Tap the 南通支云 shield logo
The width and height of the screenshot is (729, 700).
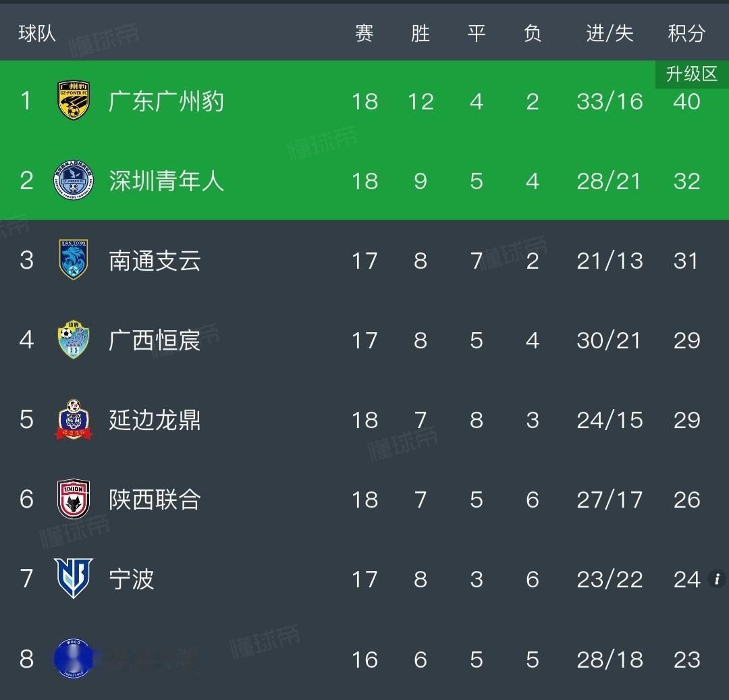tap(74, 259)
